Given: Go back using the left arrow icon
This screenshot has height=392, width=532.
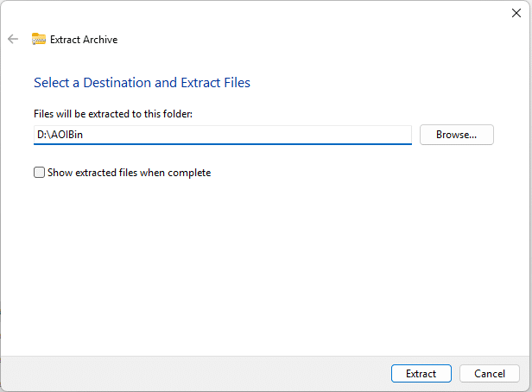Looking at the screenshot, I should click(13, 39).
